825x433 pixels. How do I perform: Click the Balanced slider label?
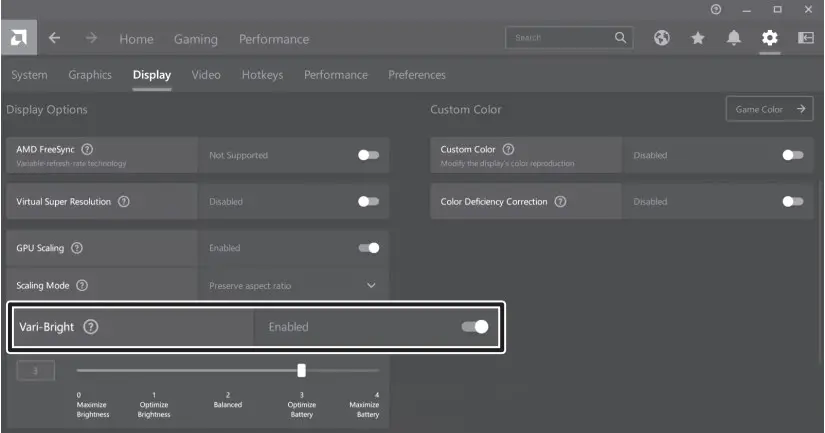[x=228, y=405]
